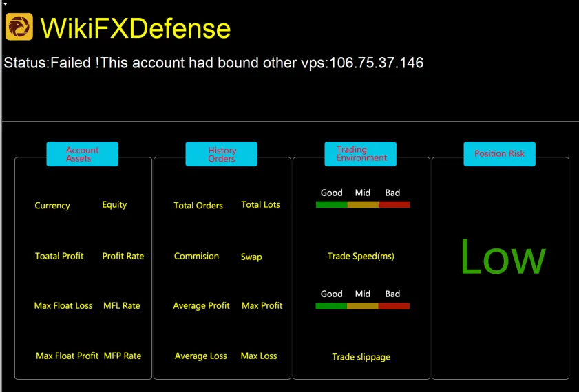
Task: Click yellow Mid segment of Trade slippage bar
Action: (x=363, y=306)
